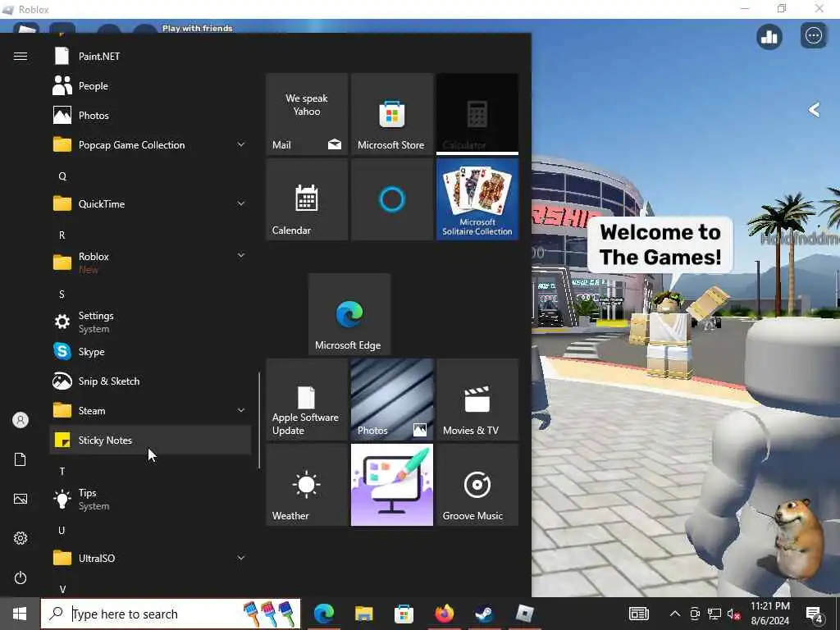Show hidden system tray icons
The height and width of the screenshot is (630, 840).
675,614
